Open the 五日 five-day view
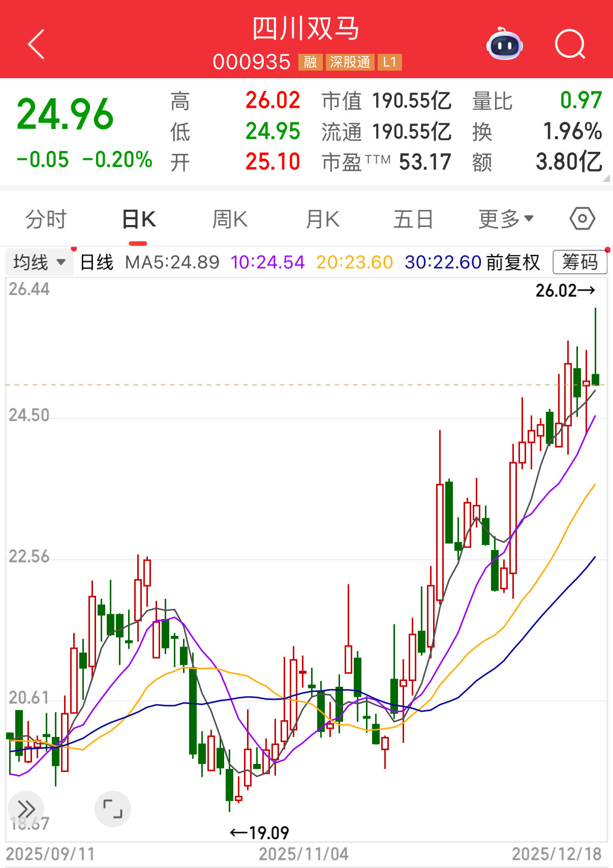The image size is (613, 868). (x=413, y=219)
